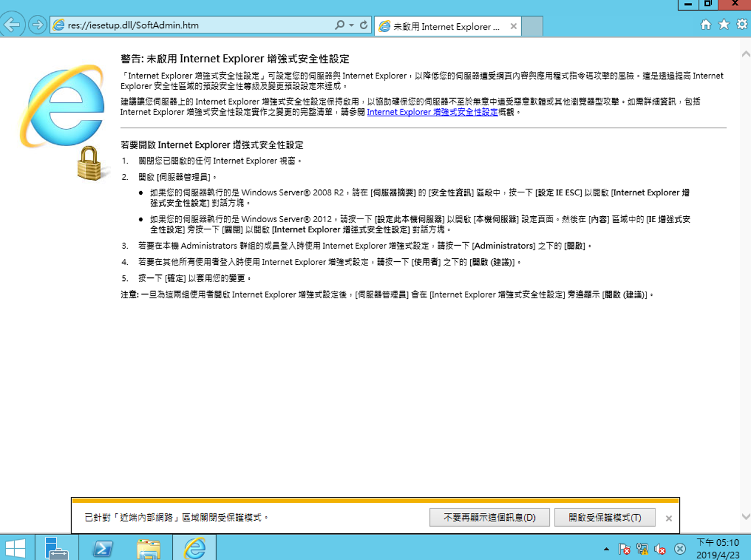This screenshot has width=751, height=560.
Task: Refresh the page with the reload icon
Action: coord(364,26)
